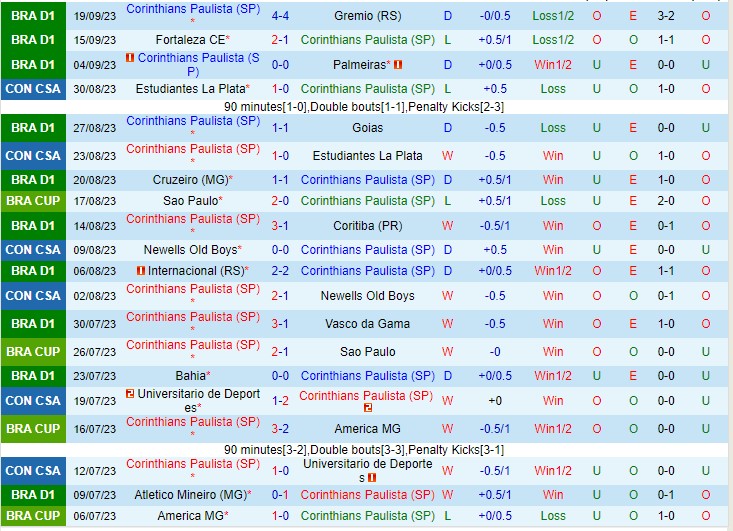Click red card icon beside Corinthians on 04/09/23
The image size is (733, 531).
(130, 57)
